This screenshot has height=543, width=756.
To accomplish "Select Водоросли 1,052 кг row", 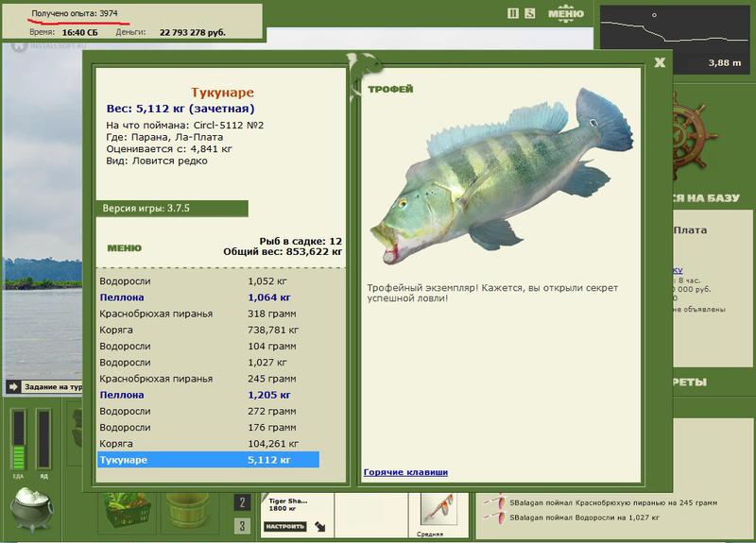I will coord(208,280).
